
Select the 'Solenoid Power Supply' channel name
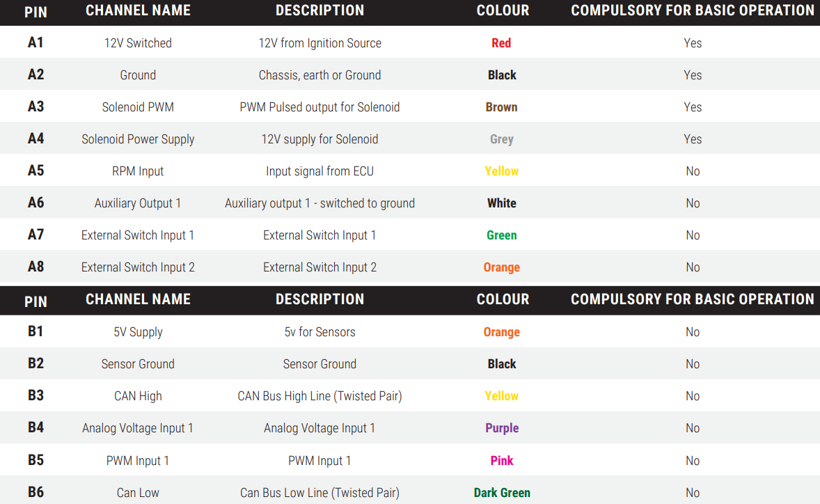138,139
